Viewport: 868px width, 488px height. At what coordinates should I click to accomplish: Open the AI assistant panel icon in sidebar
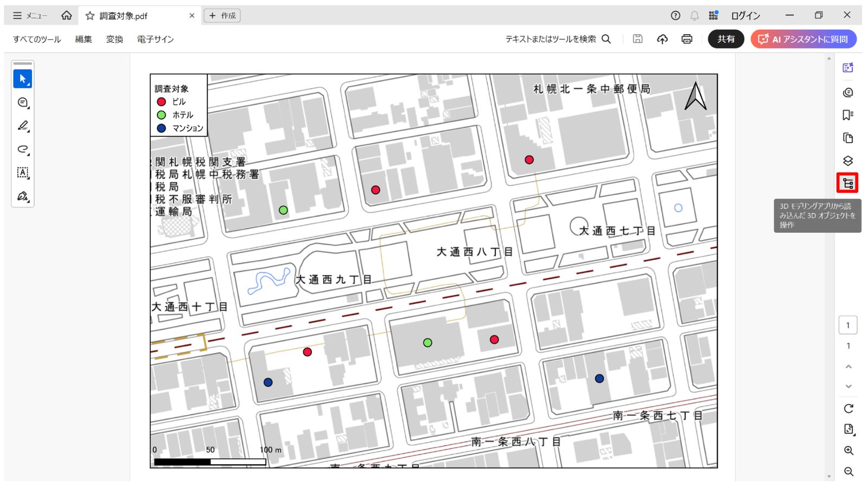[848, 68]
